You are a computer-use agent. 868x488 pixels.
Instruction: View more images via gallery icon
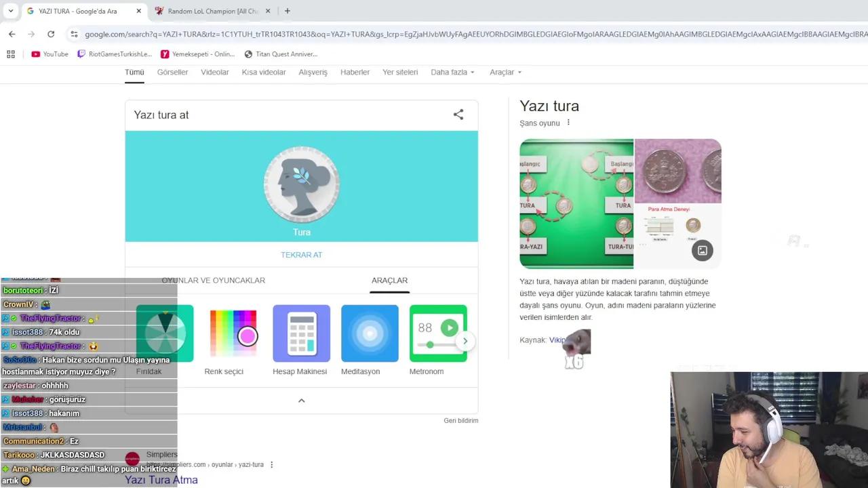pos(703,251)
